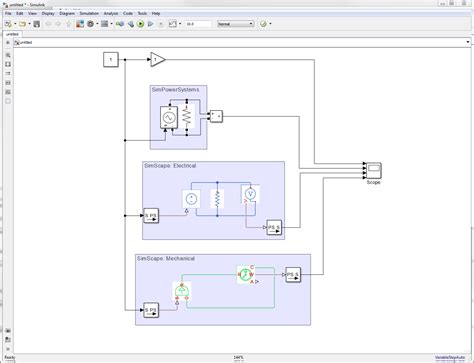Image resolution: width=474 pixels, height=363 pixels.
Task: Expand the Model Advisor dropdown arrow
Action: tap(270, 24)
